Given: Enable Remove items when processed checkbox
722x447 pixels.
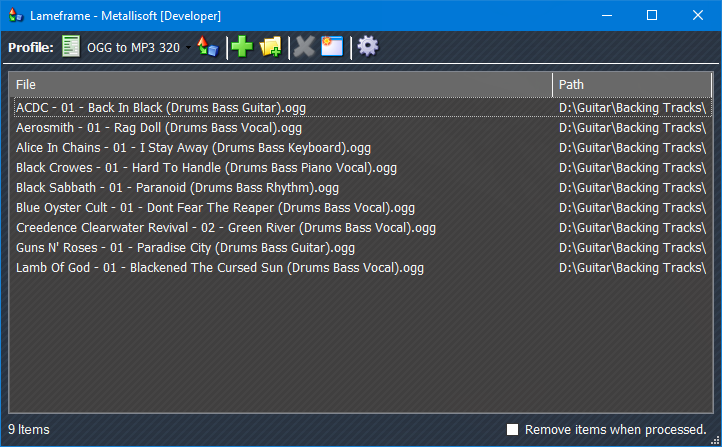Looking at the screenshot, I should point(513,429).
